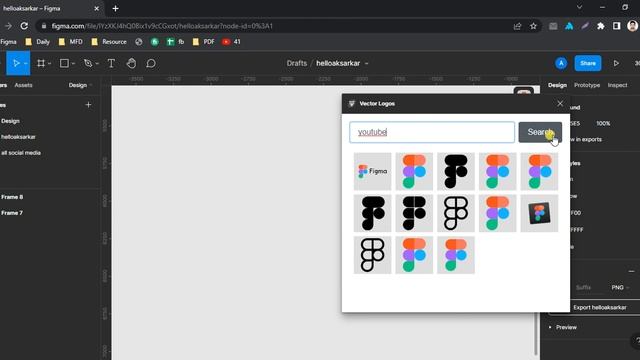Image resolution: width=640 pixels, height=360 pixels.
Task: Switch to the Inspect tab
Action: (617, 85)
